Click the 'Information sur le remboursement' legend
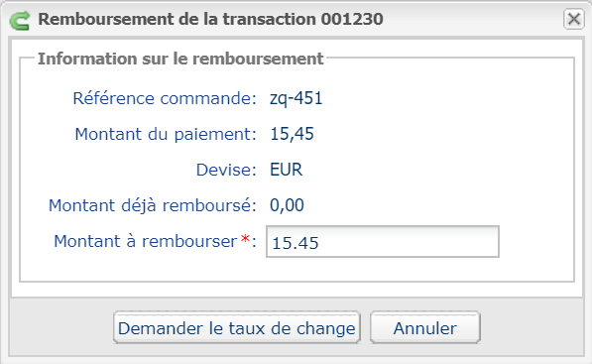Image resolution: width=592 pixels, height=364 pixels. point(180,59)
